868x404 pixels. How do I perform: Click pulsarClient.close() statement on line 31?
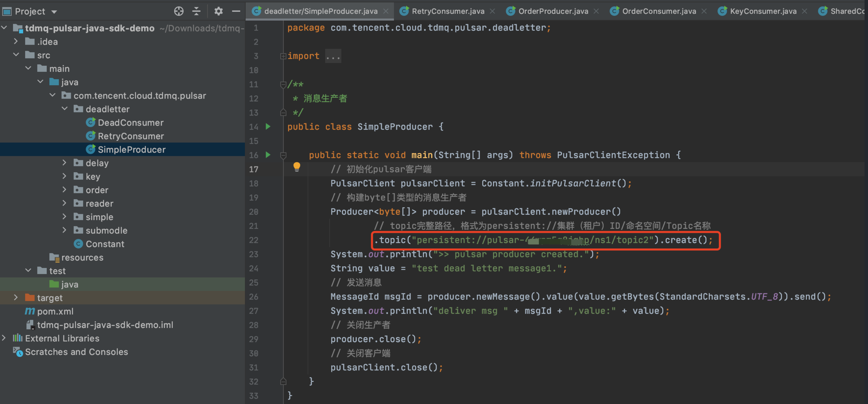point(386,368)
